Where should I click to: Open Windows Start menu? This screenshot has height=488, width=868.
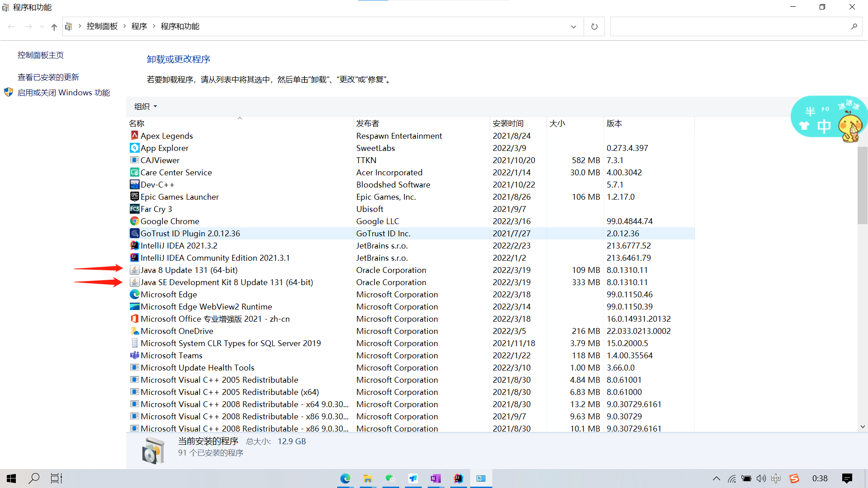tap(11, 479)
